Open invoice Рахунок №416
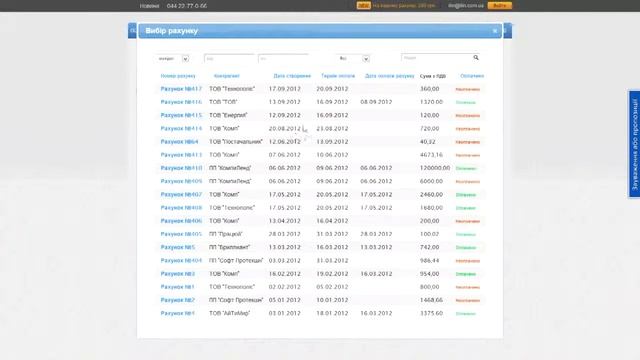The image size is (640, 360). click(181, 102)
